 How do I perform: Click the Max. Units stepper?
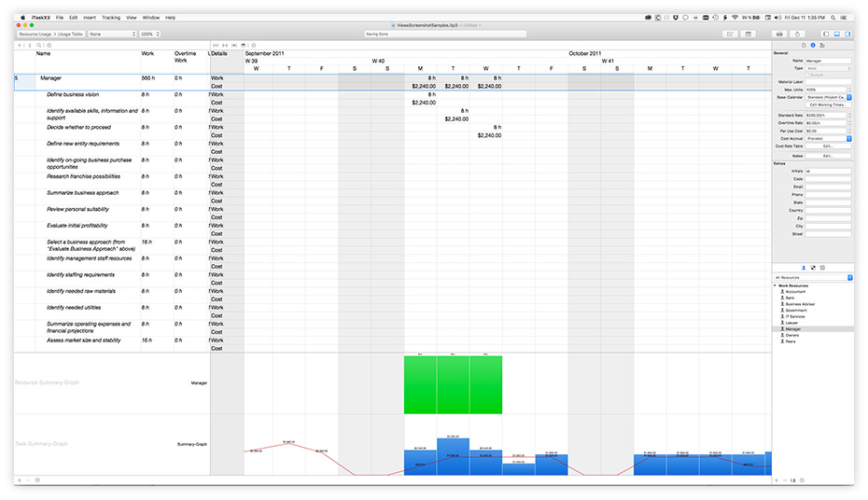[849, 90]
